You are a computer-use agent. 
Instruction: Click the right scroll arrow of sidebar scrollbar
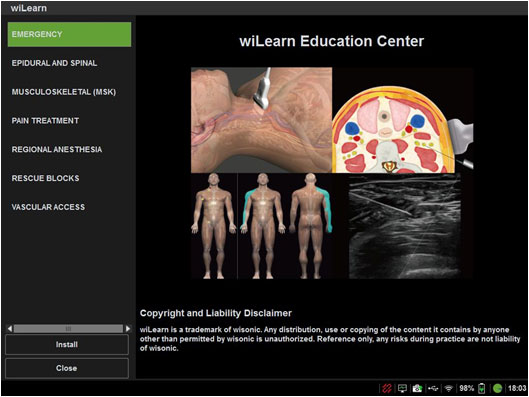pos(128,328)
